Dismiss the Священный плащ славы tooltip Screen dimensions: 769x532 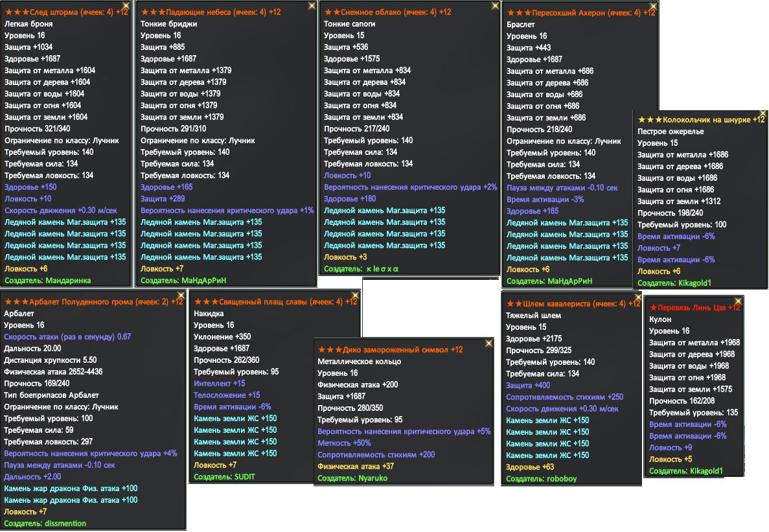pos(354,295)
